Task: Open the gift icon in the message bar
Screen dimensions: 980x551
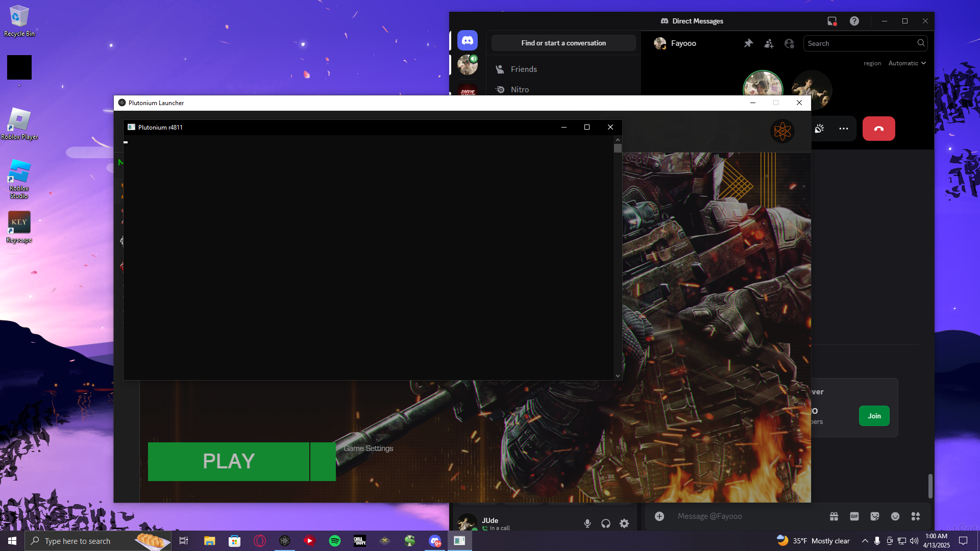Action: tap(834, 516)
